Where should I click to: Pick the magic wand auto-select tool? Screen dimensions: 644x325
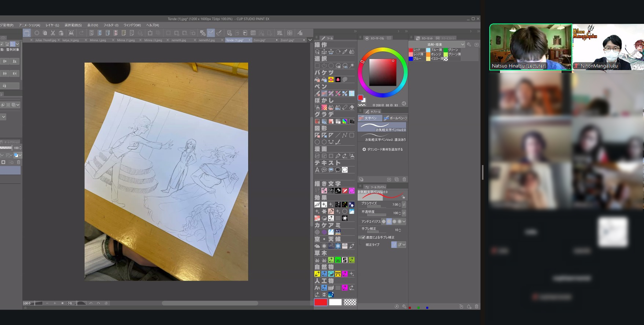352,66
